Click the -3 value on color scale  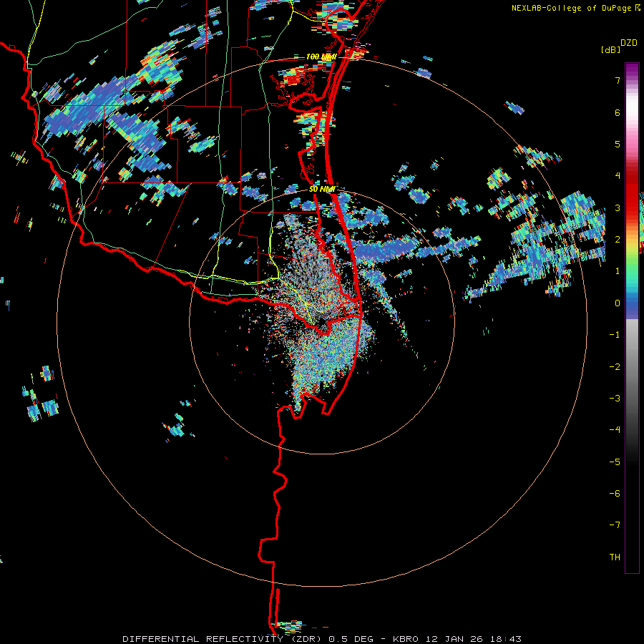pyautogui.click(x=615, y=399)
